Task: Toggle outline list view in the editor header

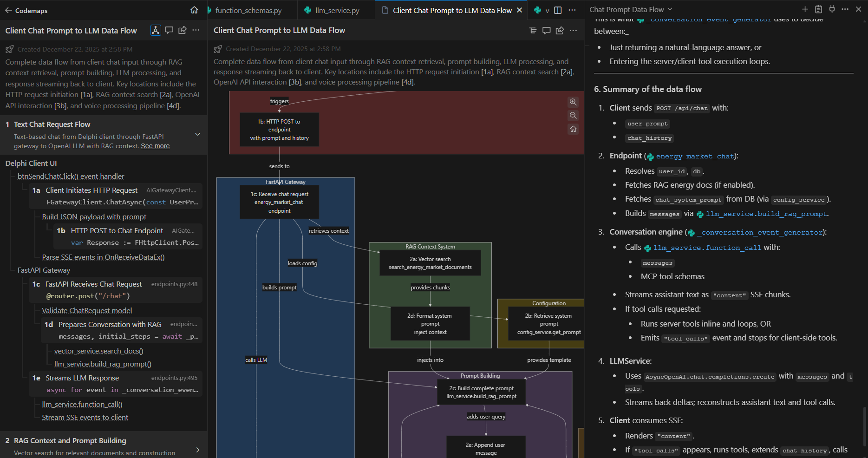Action: pos(533,30)
